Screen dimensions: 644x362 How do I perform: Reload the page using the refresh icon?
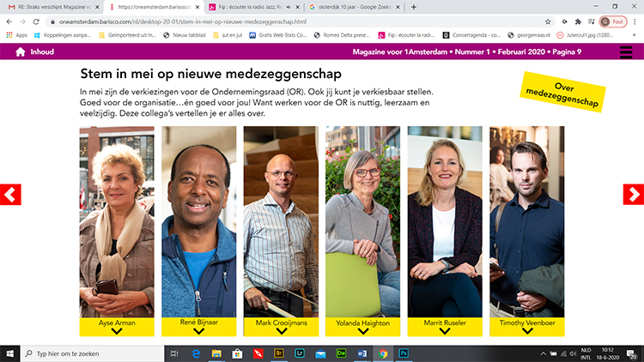click(x=36, y=21)
